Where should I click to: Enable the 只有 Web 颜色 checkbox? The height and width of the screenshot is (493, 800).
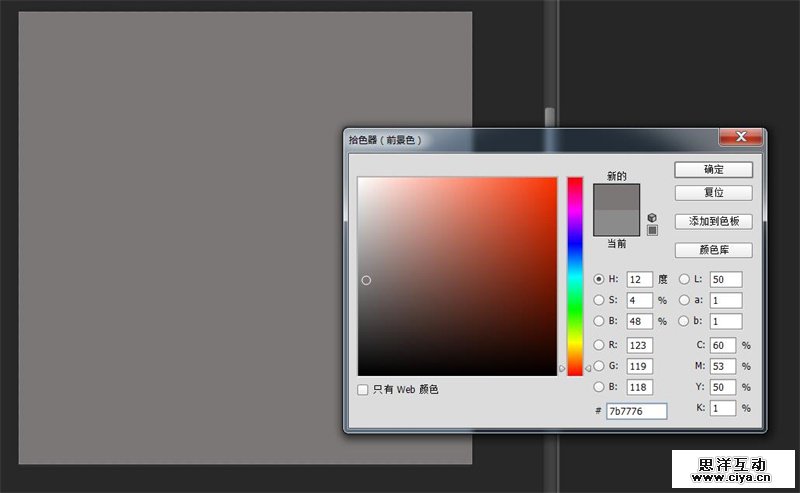point(363,389)
